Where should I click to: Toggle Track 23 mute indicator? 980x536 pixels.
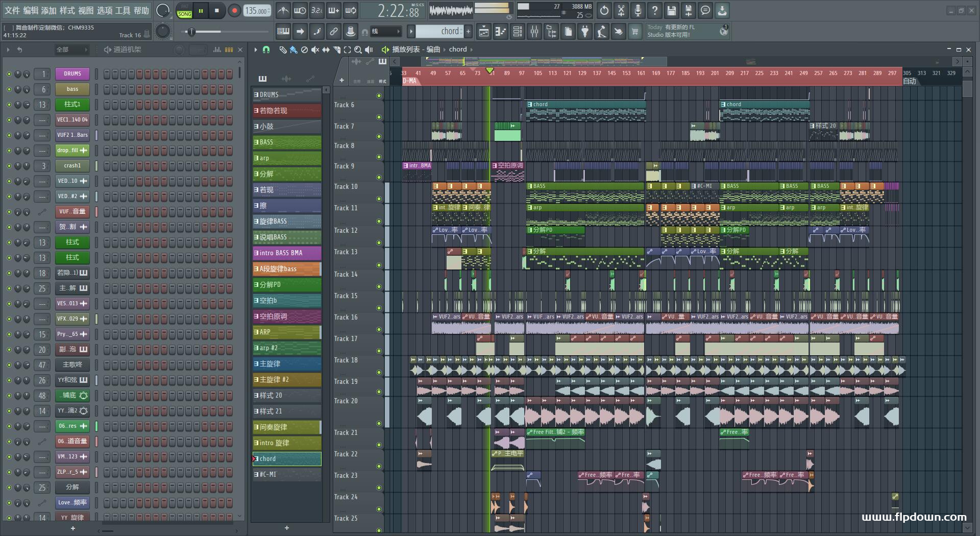(x=379, y=488)
